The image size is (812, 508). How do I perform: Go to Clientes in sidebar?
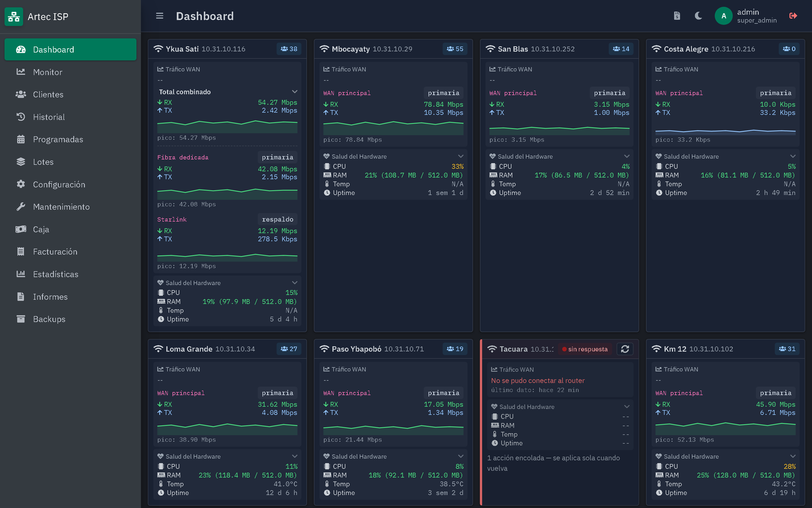pyautogui.click(x=70, y=95)
